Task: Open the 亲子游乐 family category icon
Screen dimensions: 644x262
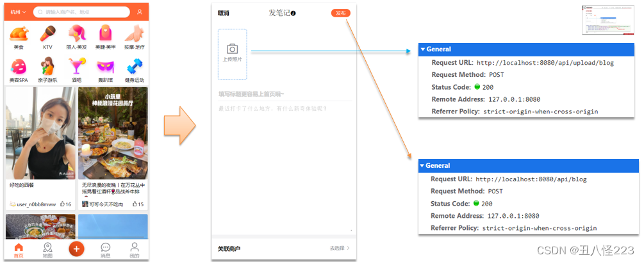Action: 47,66
